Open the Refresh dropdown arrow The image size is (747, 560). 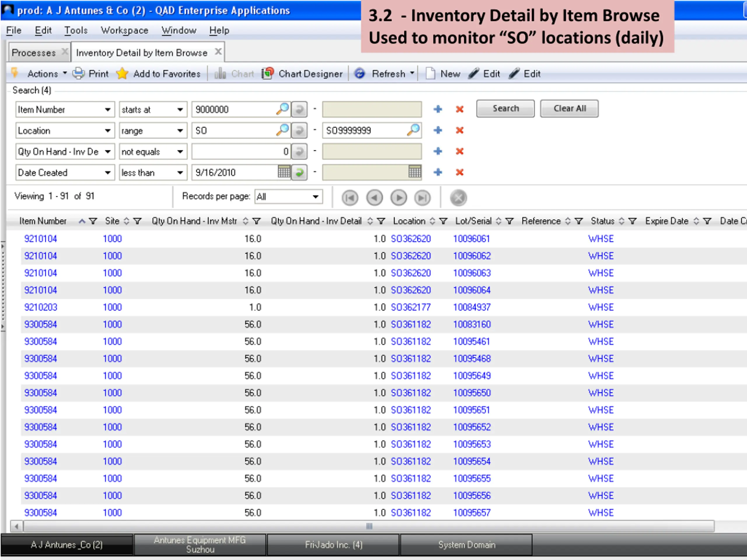(x=412, y=73)
